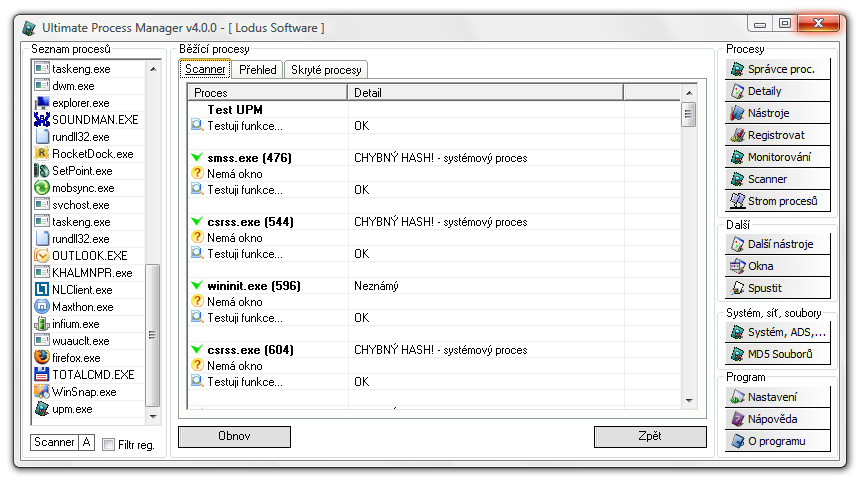Click magnifier icon under csrss.exe (544)
This screenshot has height=488, width=867.
pyautogui.click(x=197, y=254)
